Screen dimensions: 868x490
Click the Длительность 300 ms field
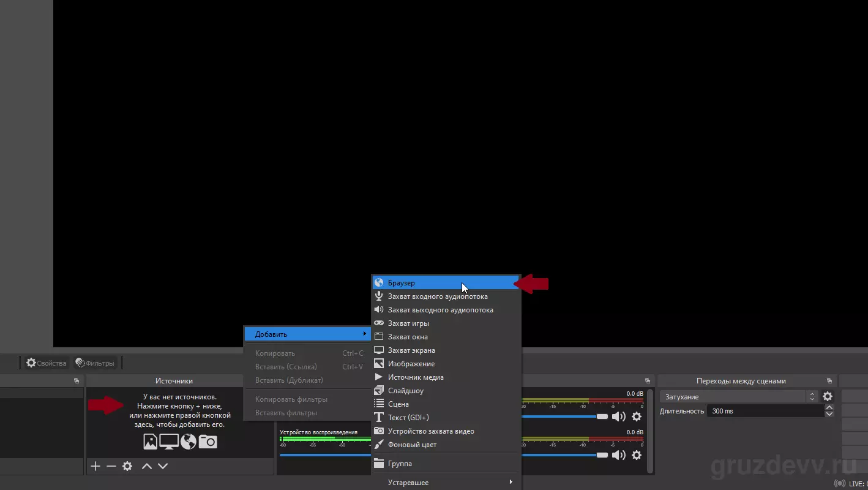[765, 411]
